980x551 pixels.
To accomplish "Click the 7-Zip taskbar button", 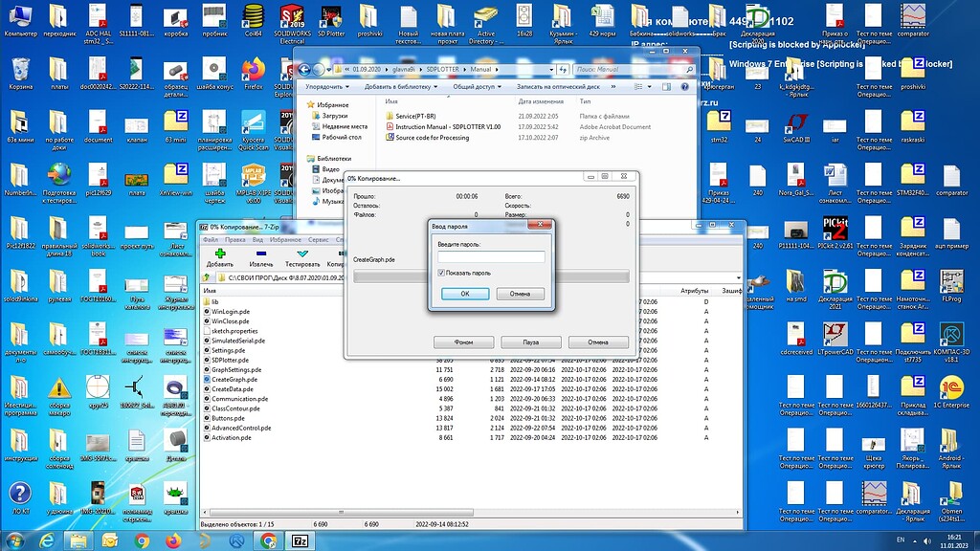I will [300, 540].
